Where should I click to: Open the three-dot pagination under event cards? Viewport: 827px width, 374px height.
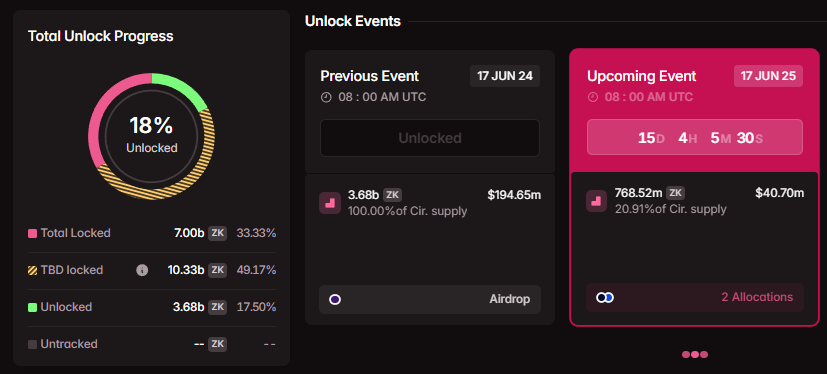tap(695, 354)
